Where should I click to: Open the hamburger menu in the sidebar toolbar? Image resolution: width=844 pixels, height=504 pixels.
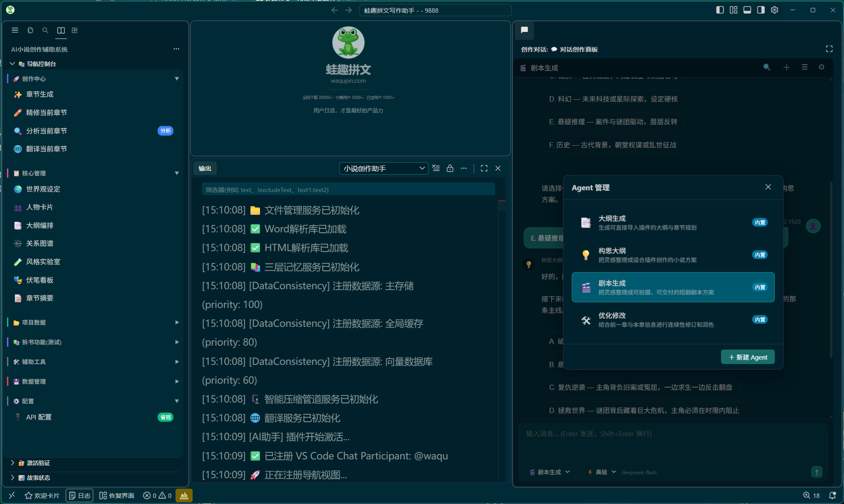click(15, 30)
